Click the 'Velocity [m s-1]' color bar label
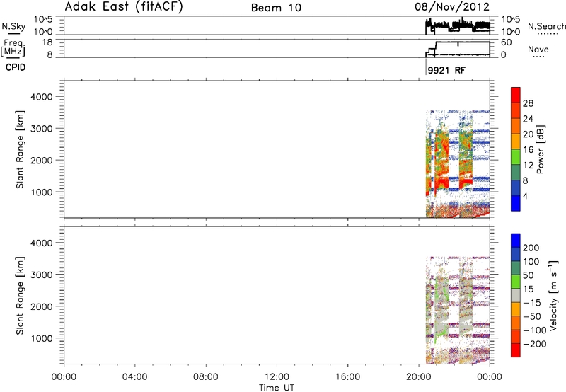Image resolution: width=566 pixels, height=392 pixels. (553, 295)
